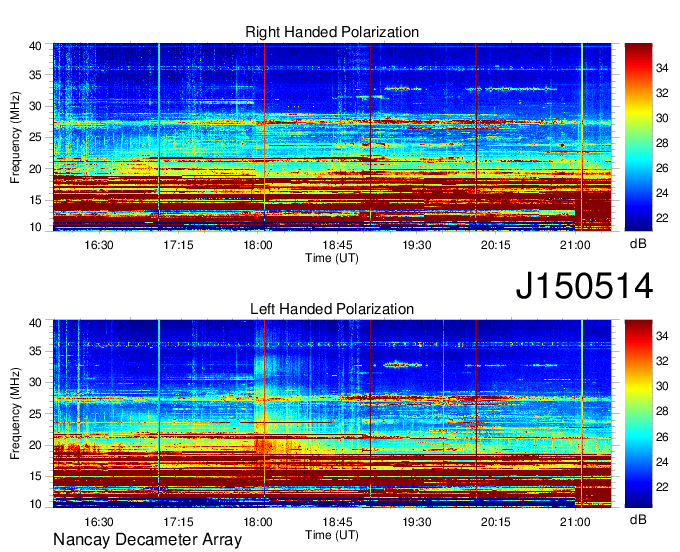Click "Time (UT)" label under right-handed plot
The image size is (680, 552).
(332, 258)
